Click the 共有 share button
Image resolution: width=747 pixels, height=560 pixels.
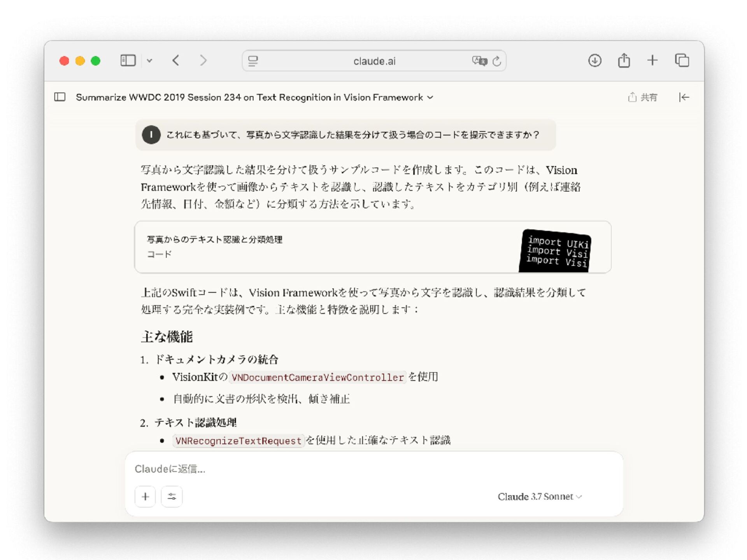point(643,97)
